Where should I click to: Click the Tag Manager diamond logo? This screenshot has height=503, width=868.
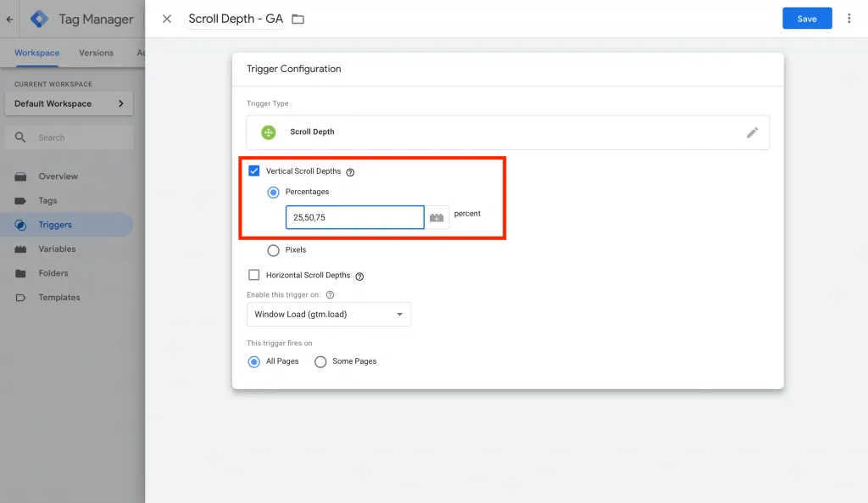tap(39, 19)
